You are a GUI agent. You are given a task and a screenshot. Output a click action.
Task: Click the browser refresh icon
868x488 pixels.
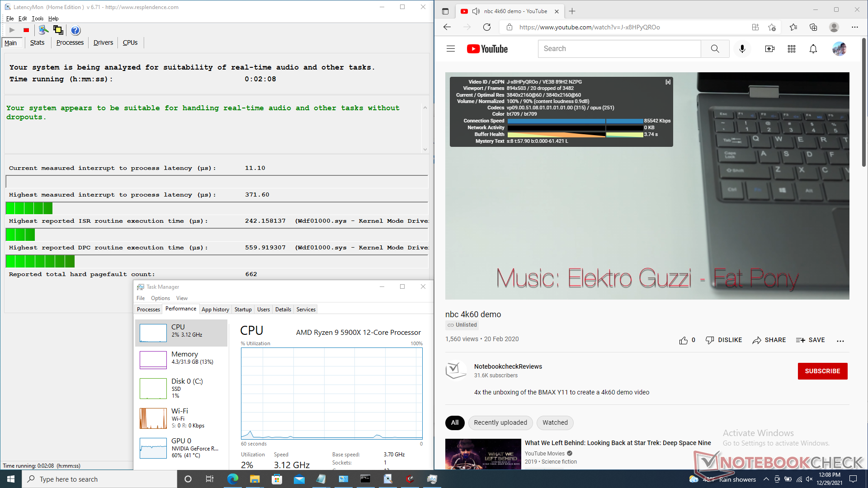pos(487,27)
